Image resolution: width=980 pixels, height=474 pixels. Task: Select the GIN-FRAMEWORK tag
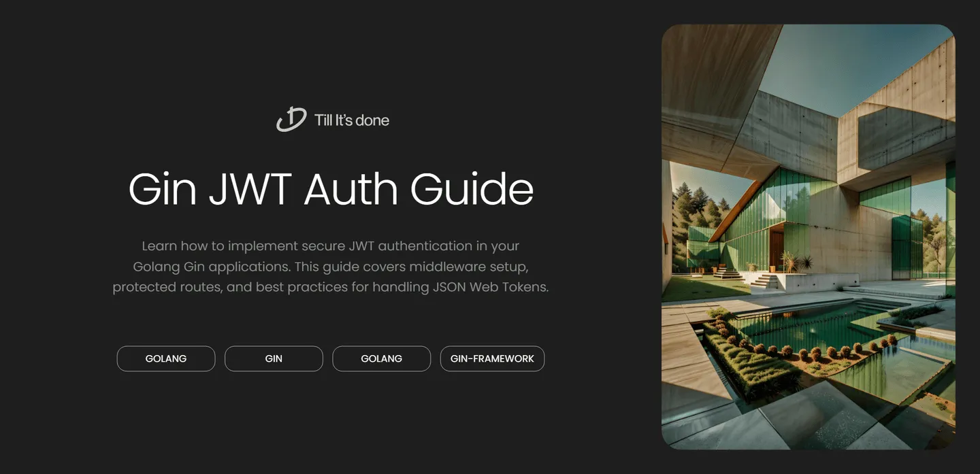tap(492, 358)
